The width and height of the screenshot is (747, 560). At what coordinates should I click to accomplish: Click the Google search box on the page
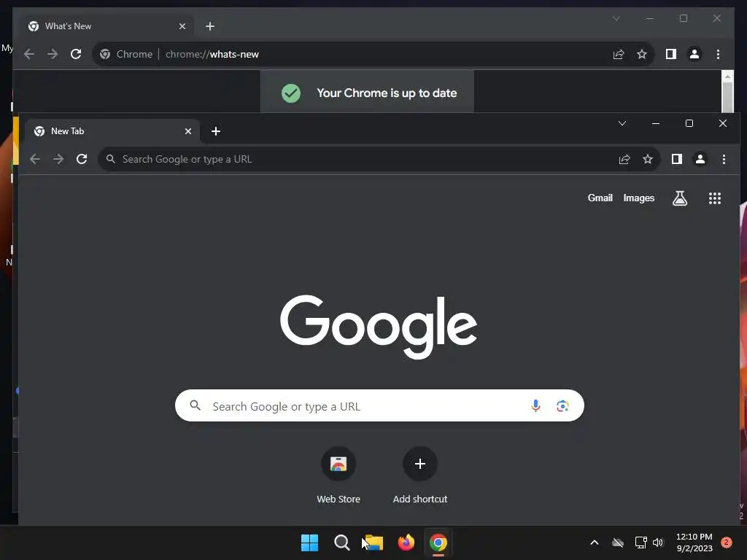coord(379,405)
